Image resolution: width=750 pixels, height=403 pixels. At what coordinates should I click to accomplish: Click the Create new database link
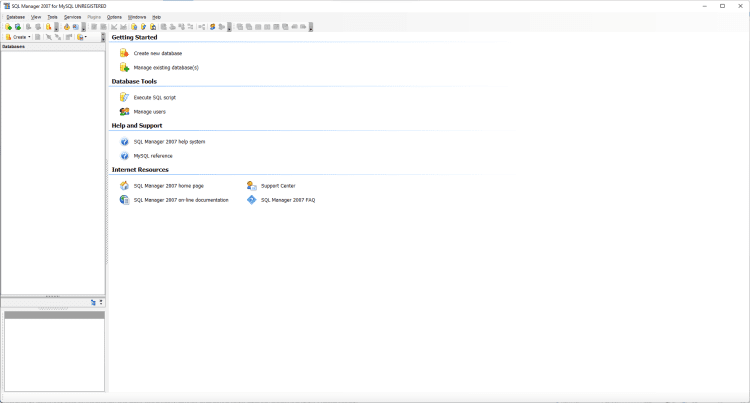click(158, 54)
